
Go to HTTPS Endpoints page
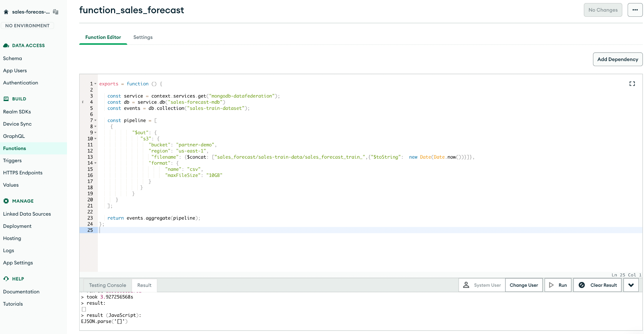click(x=23, y=173)
